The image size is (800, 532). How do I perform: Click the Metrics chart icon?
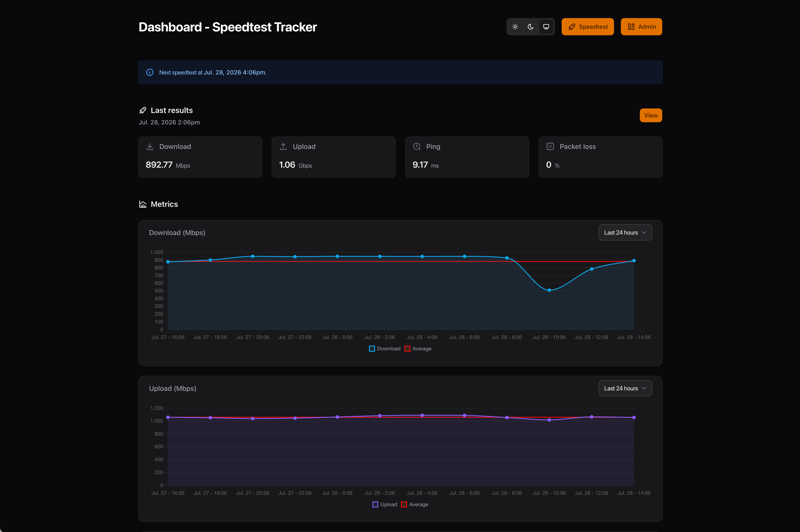click(143, 204)
